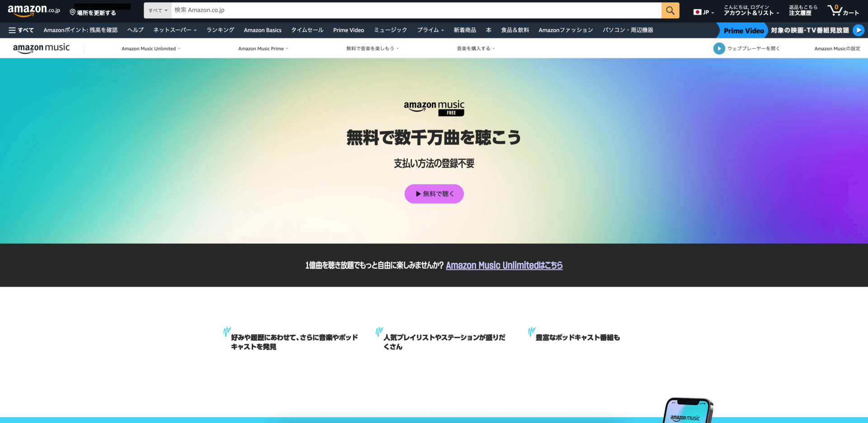The image size is (868, 423).
Task: Click the amazon music phone image
Action: [688, 410]
